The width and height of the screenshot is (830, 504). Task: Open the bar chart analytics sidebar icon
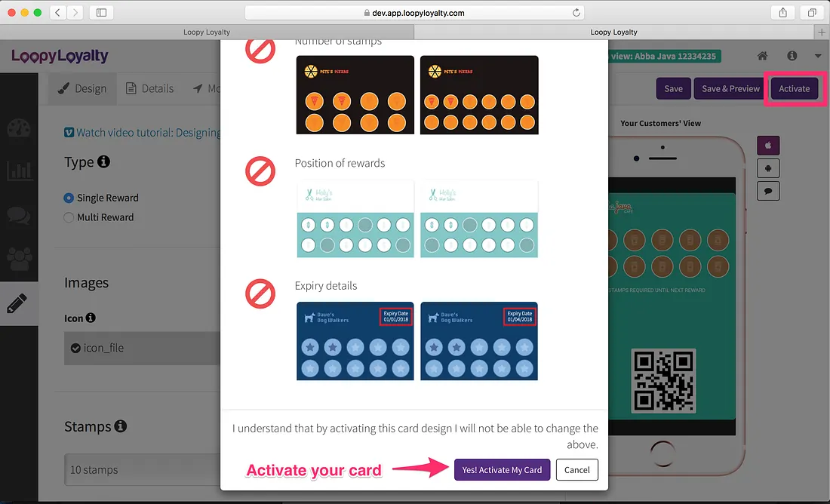click(19, 171)
